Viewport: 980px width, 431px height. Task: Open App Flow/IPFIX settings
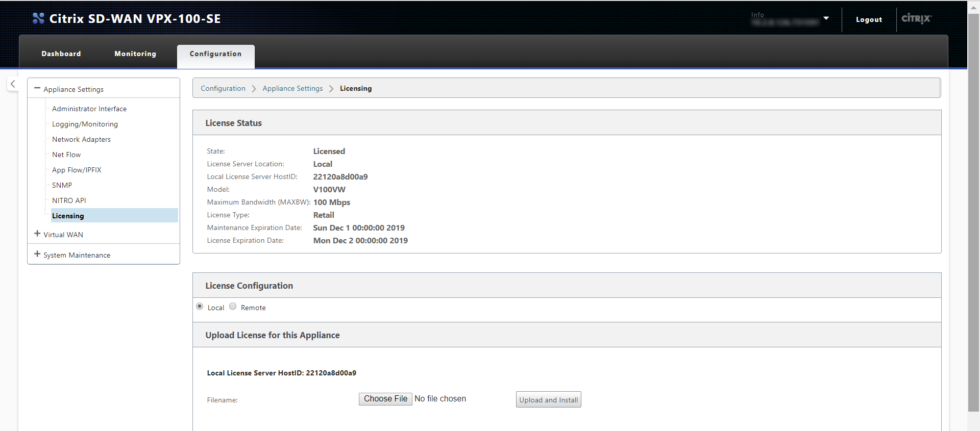pyautogui.click(x=77, y=170)
